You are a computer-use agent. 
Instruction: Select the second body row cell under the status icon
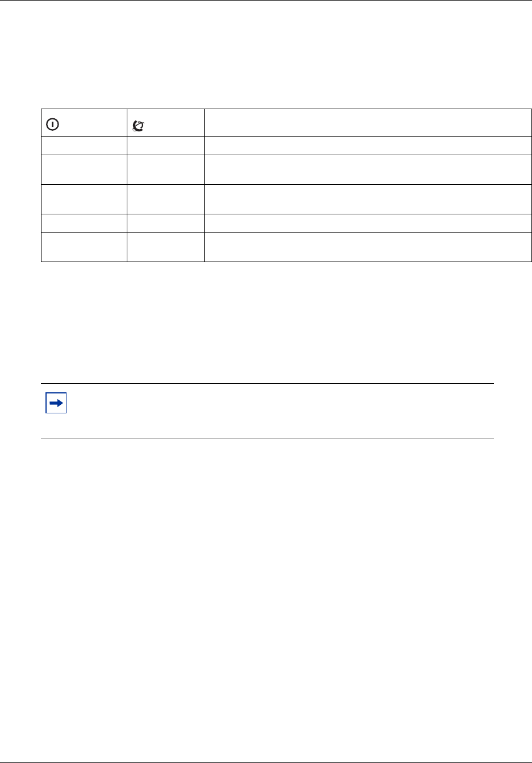(x=165, y=169)
